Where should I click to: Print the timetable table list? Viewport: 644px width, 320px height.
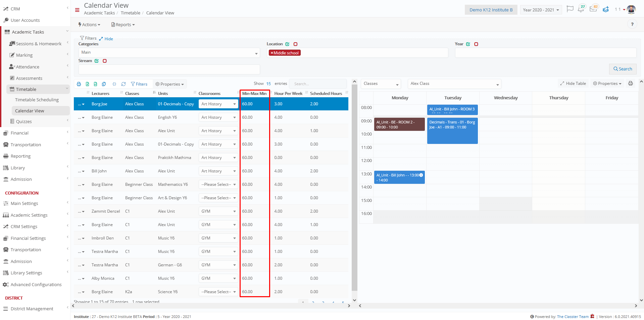79,84
